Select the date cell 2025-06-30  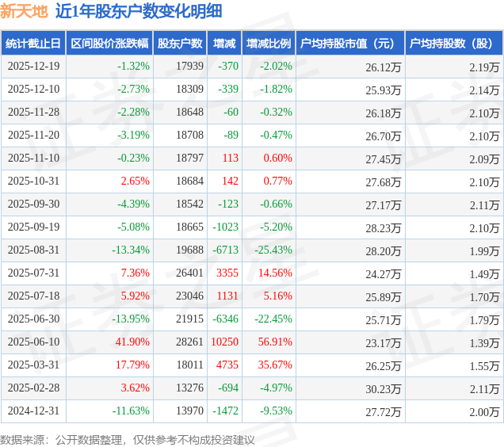click(34, 319)
